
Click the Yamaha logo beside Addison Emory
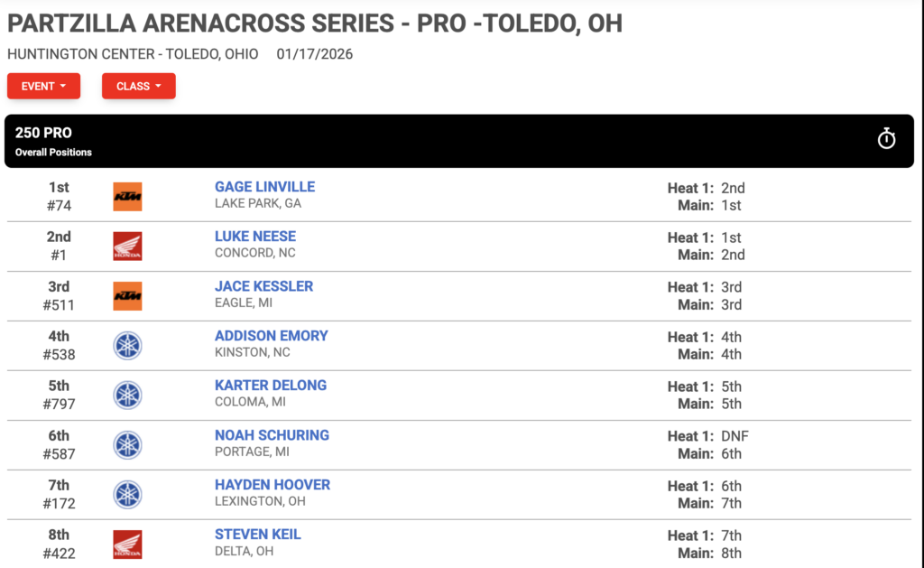pos(127,346)
